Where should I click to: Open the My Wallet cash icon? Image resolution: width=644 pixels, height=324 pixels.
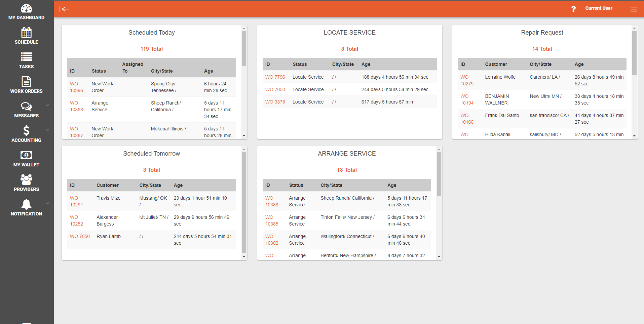coord(26,155)
